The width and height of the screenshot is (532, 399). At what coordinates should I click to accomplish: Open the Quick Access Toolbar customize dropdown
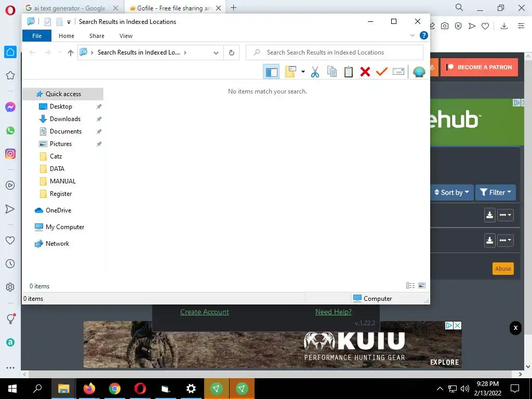click(x=69, y=22)
